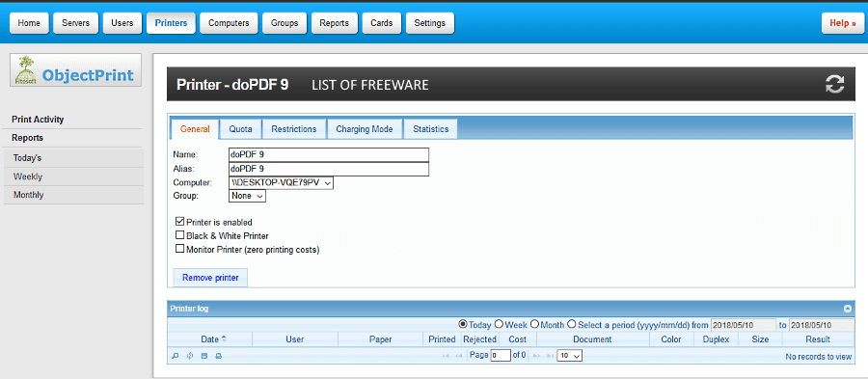Click the Color column header
The height and width of the screenshot is (379, 868).
[671, 339]
